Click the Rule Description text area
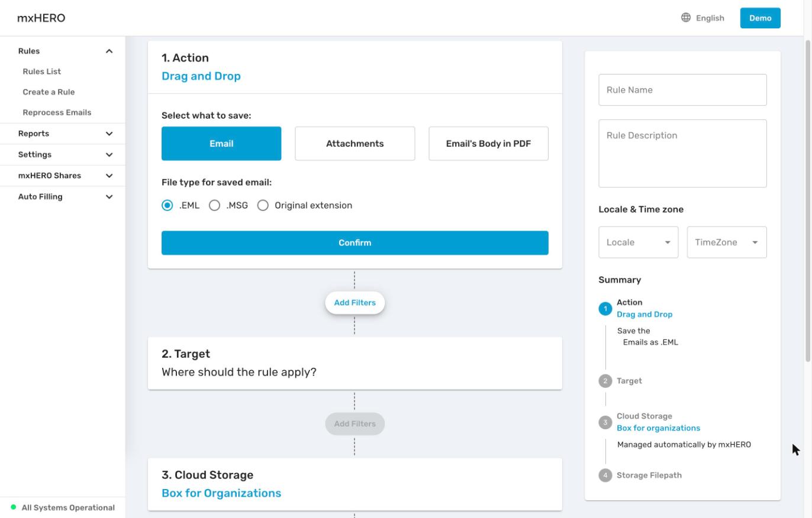The height and width of the screenshot is (518, 812). pyautogui.click(x=682, y=154)
